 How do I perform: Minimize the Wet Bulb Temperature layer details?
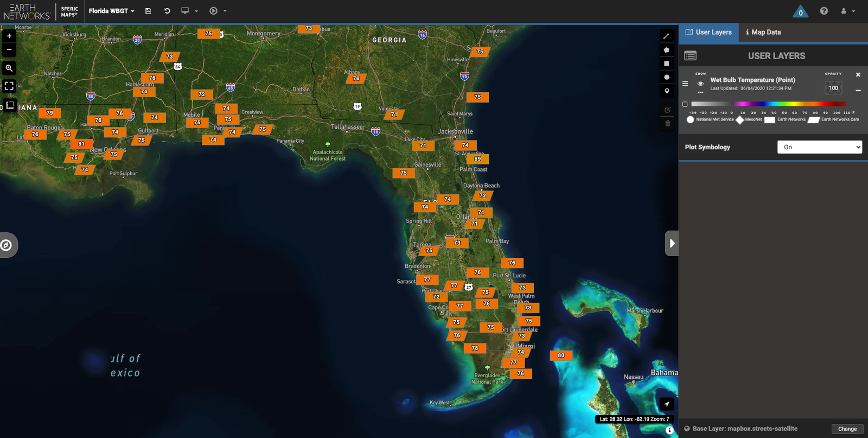858,91
